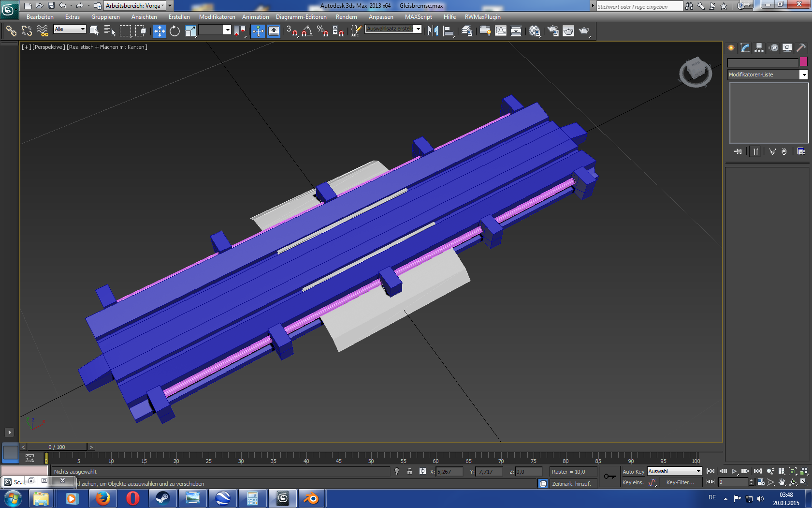Viewport: 812px width, 508px height.
Task: Activate the Rotate tool
Action: 174,31
